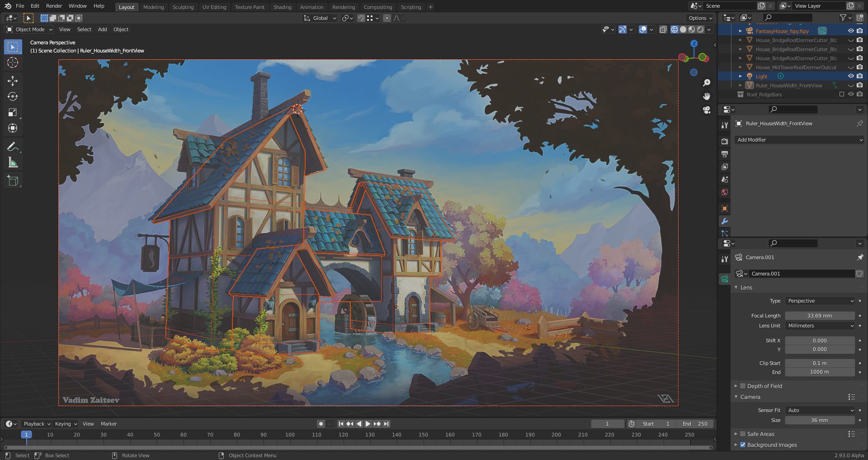Toggle Roof_RidgeBars collection exclude checkbox
The width and height of the screenshot is (868, 460).
click(x=842, y=95)
